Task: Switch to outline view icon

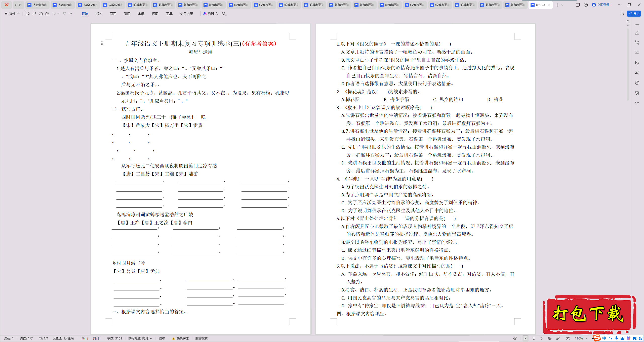Action: pos(534,338)
